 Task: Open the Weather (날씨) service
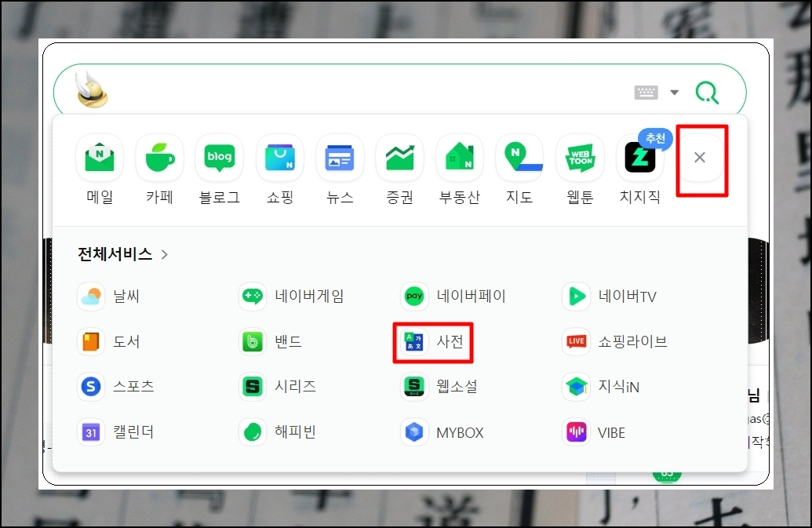point(109,297)
